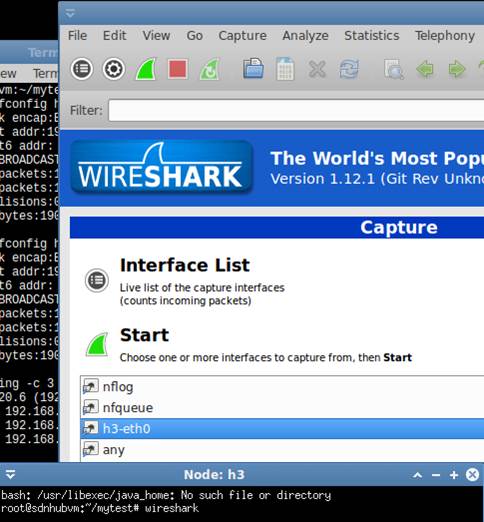Viewport: 484px width, 522px height.
Task: Go back in packet history arrow
Action: click(x=425, y=69)
